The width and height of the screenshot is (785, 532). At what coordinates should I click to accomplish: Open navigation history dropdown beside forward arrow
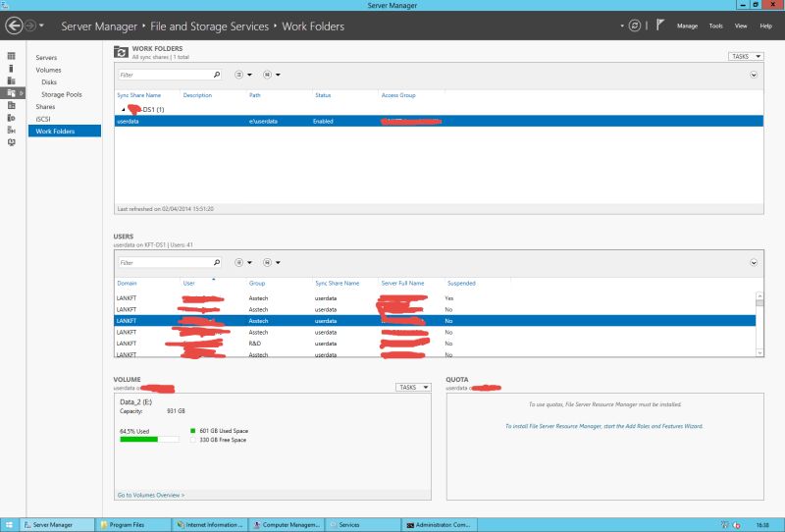pos(41,26)
